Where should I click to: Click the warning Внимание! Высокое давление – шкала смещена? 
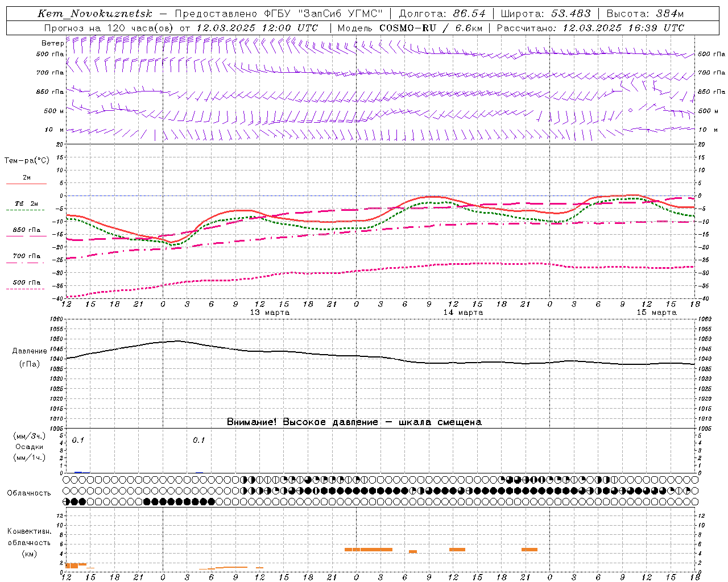[354, 422]
